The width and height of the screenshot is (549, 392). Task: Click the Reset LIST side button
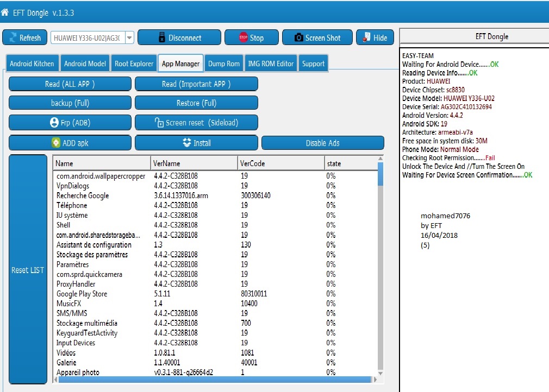point(28,270)
